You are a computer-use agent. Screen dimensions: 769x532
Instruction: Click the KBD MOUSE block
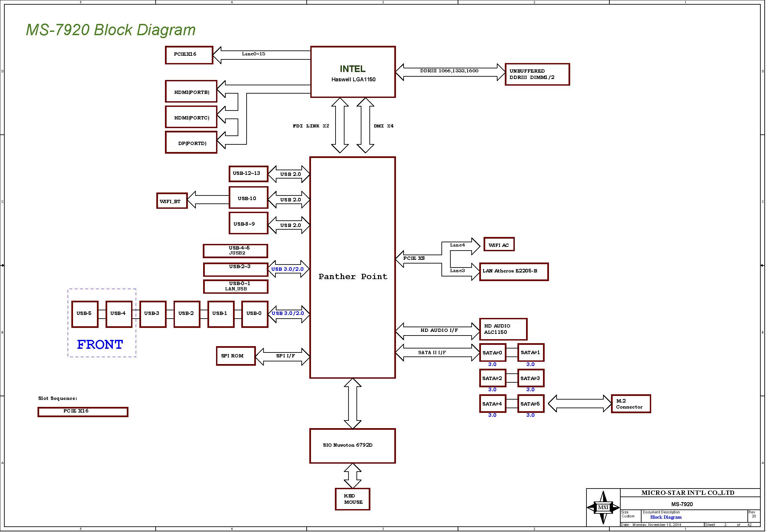[353, 499]
